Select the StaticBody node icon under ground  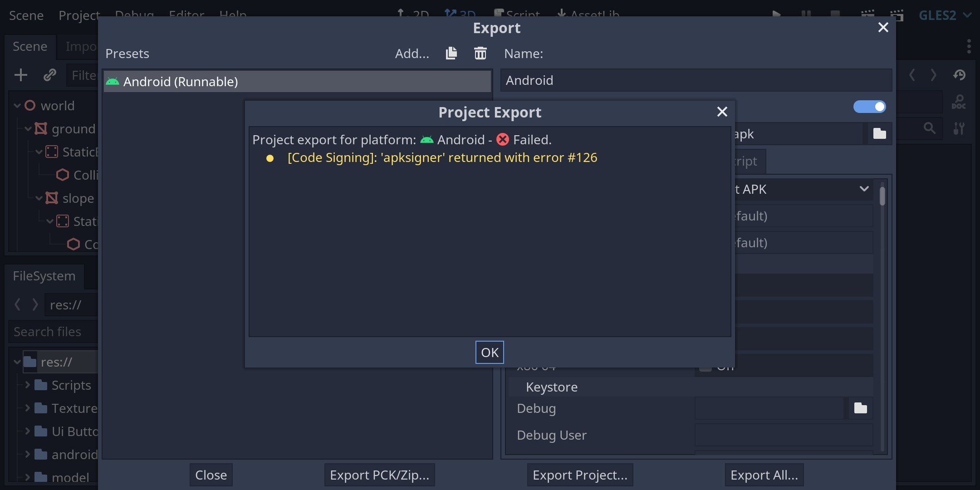click(52, 152)
